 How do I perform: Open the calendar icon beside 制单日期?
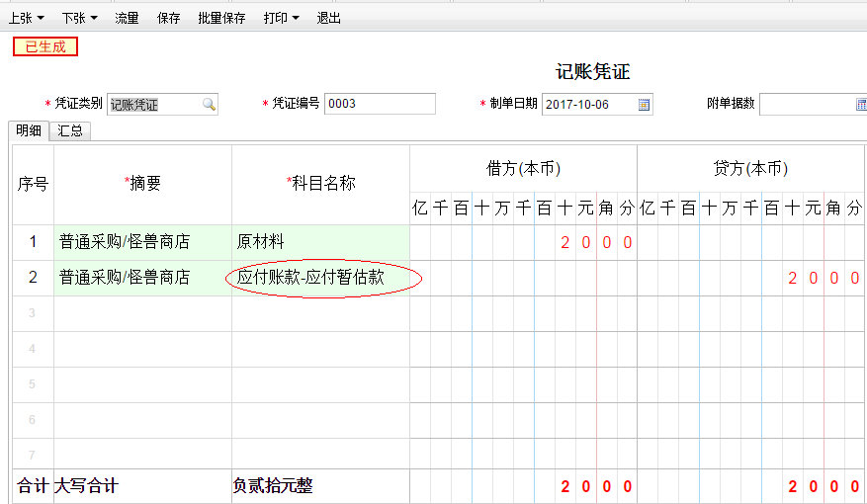(644, 105)
